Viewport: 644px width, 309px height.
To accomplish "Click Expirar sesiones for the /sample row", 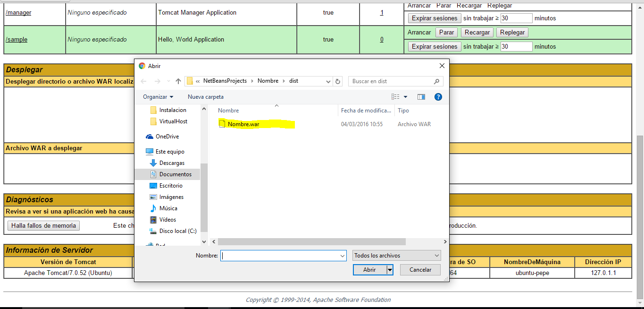I will point(435,47).
